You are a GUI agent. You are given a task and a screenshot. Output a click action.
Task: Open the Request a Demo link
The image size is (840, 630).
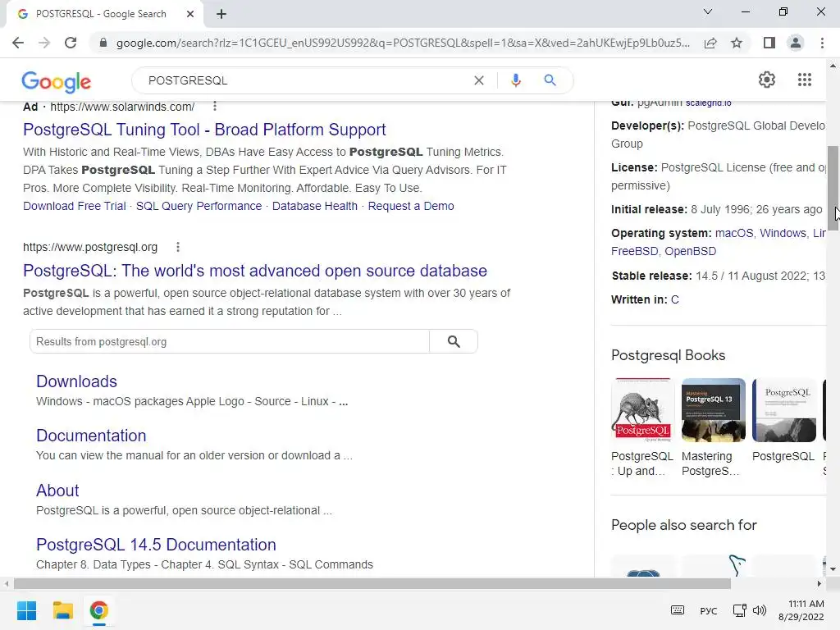[x=411, y=206]
